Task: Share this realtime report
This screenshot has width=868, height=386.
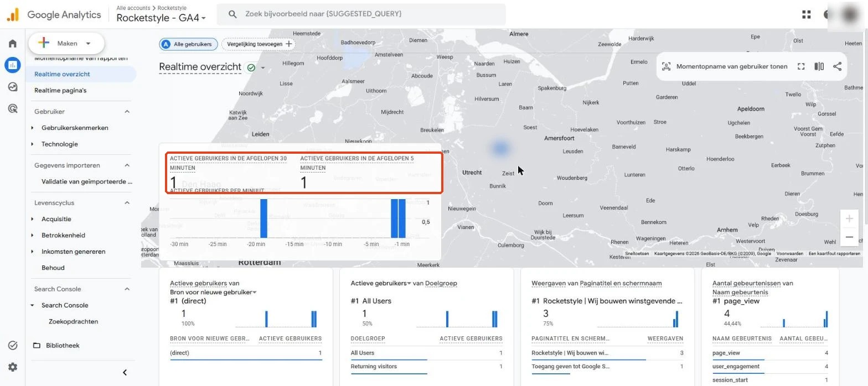Action: (x=838, y=66)
